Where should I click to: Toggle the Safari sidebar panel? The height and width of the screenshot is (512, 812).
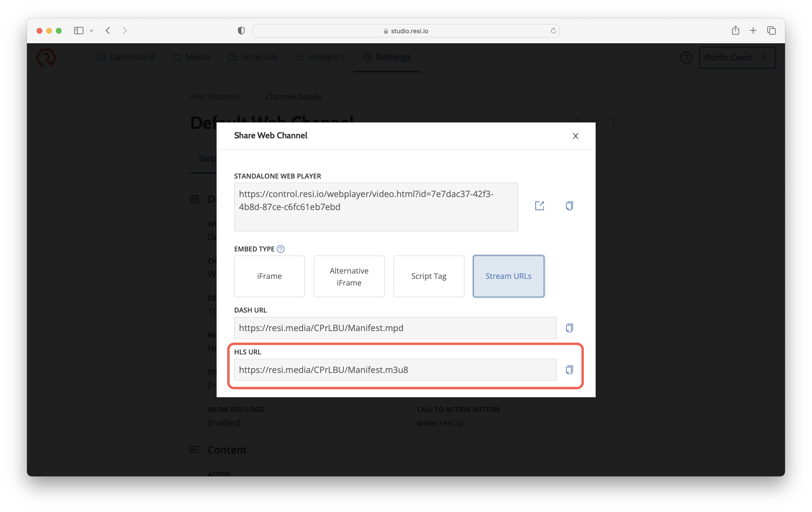[x=78, y=31]
